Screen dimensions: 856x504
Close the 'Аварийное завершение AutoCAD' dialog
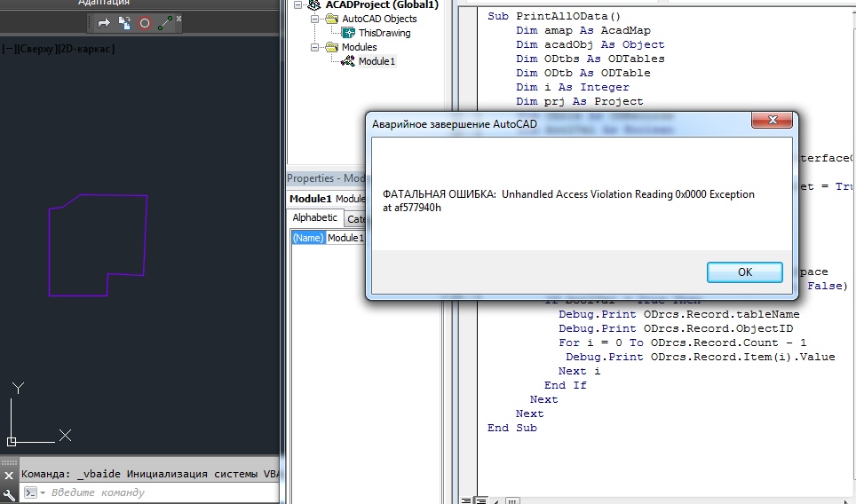pos(772,120)
